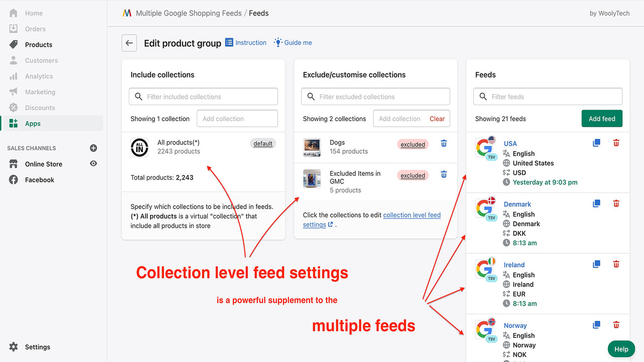Click the All products circular logo
This screenshot has width=644, height=362.
pos(139,147)
